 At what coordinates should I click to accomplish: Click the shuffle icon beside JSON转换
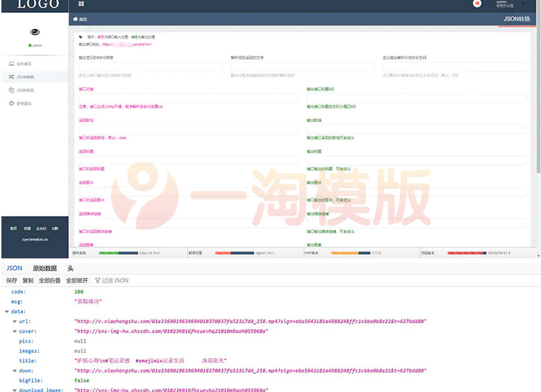[11, 77]
